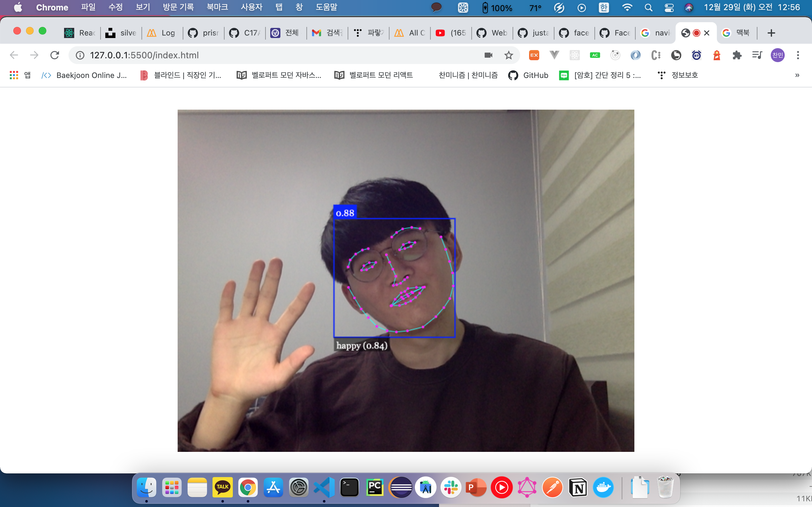Open Visual Studio Code from dock

pyautogui.click(x=324, y=487)
